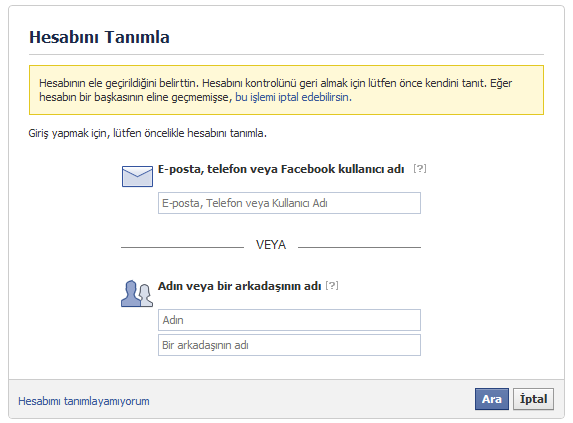Click the İptal cancel button
The height and width of the screenshot is (423, 573).
coord(533,399)
